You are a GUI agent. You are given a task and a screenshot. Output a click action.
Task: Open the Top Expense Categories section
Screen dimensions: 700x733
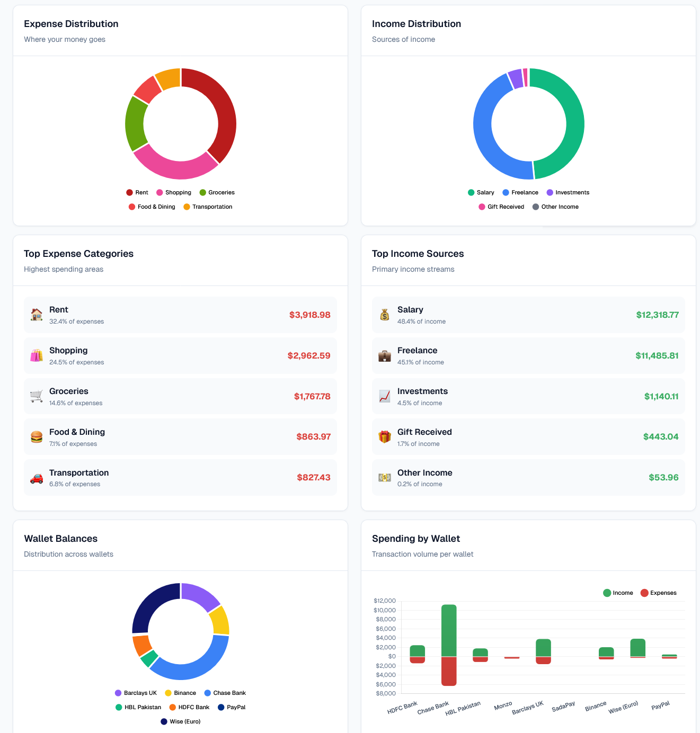(x=78, y=254)
